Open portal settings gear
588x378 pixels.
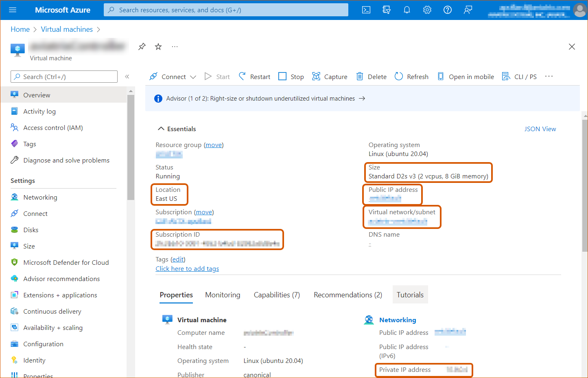click(427, 9)
